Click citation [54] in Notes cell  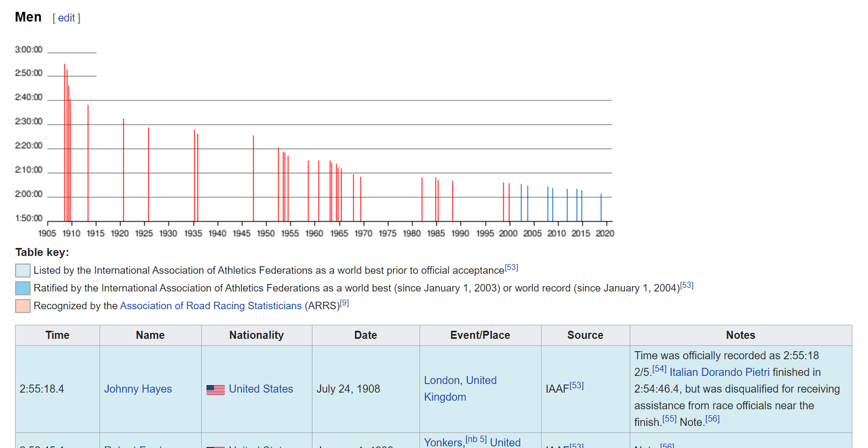(659, 369)
